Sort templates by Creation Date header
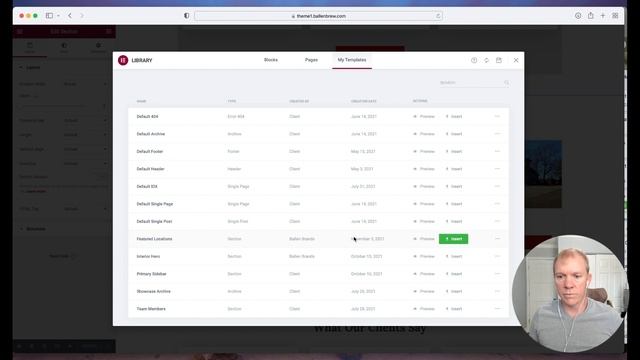This screenshot has width=640, height=360. [x=363, y=101]
